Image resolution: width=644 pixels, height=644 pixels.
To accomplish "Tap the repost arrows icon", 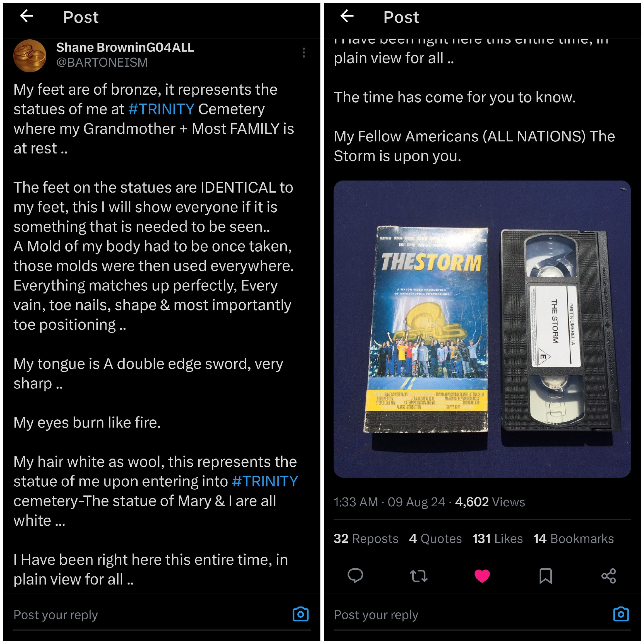I will (x=418, y=576).
